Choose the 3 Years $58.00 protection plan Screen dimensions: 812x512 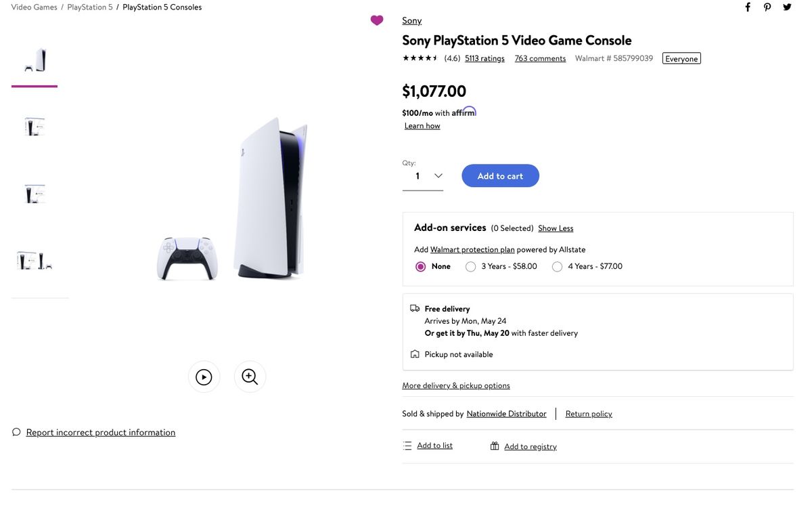click(x=471, y=266)
